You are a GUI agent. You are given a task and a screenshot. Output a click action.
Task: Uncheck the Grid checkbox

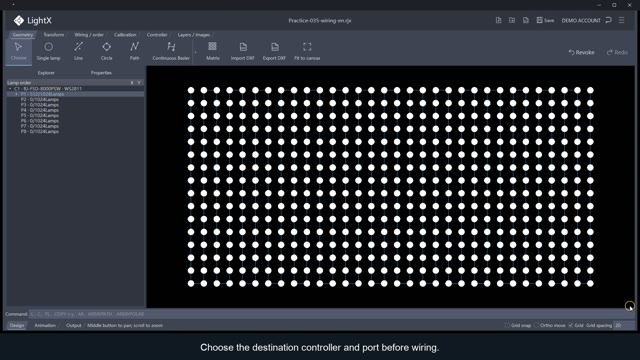coord(571,325)
